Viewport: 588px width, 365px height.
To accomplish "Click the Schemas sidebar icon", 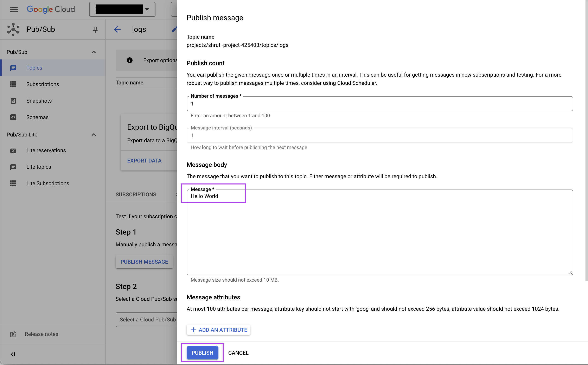I will 13,117.
